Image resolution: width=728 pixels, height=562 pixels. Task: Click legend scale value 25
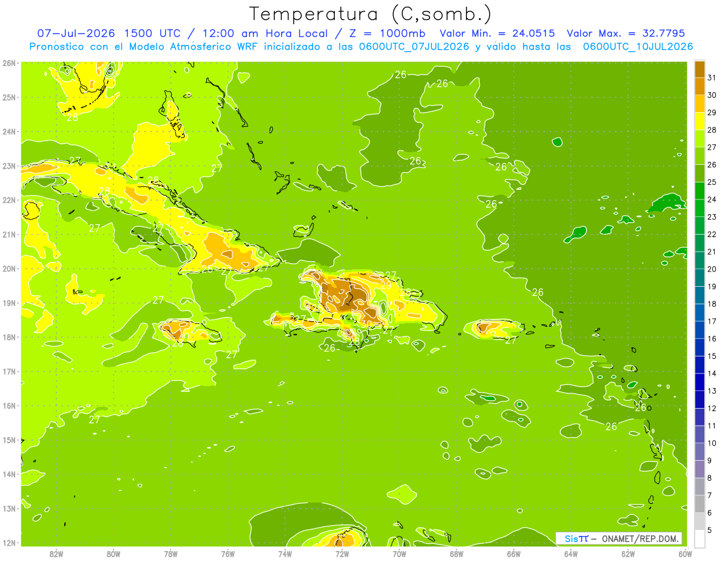(x=712, y=182)
